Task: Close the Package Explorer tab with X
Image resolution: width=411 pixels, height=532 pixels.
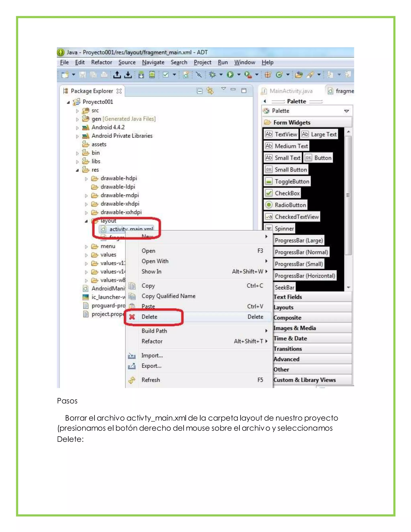Action: 119,91
